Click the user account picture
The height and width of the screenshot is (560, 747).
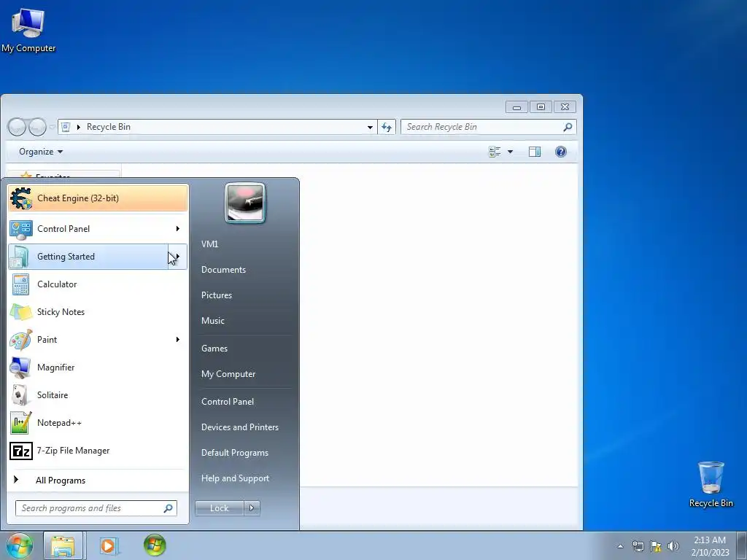click(x=245, y=203)
